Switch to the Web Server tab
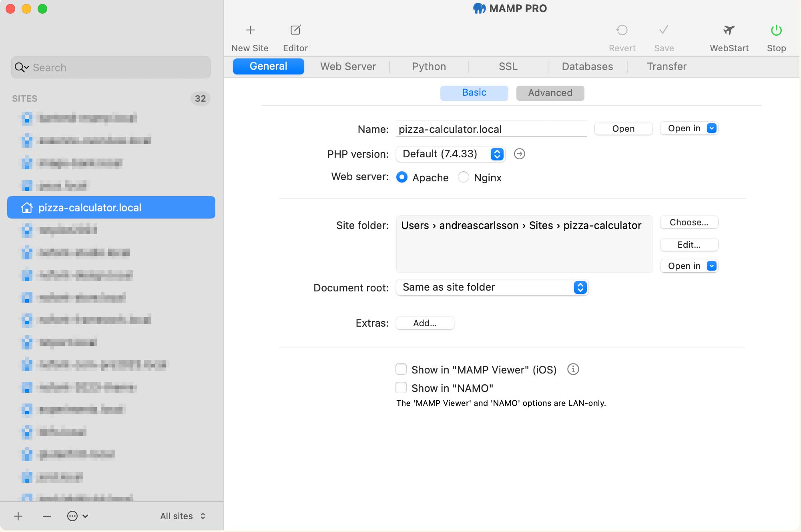This screenshot has height=532, width=801. coord(348,66)
